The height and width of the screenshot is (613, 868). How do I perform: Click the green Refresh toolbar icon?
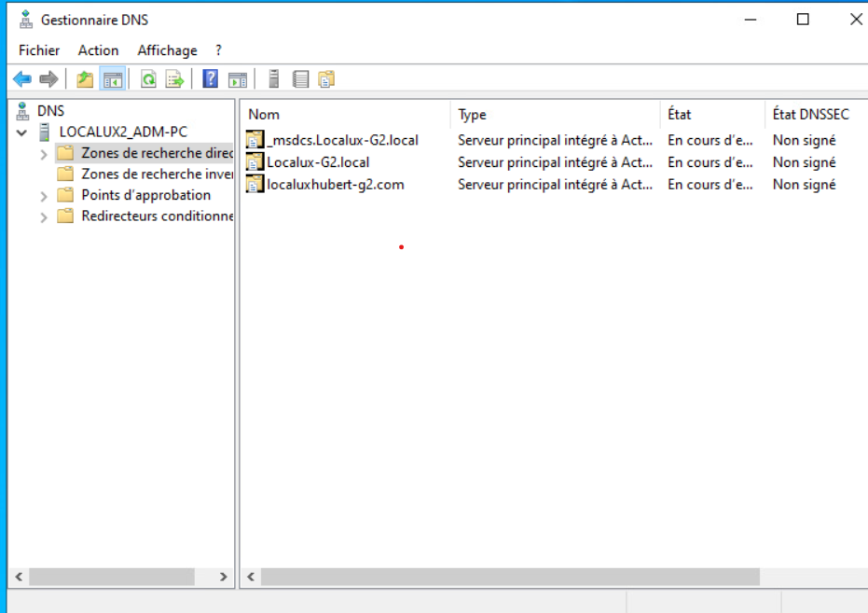pyautogui.click(x=148, y=79)
